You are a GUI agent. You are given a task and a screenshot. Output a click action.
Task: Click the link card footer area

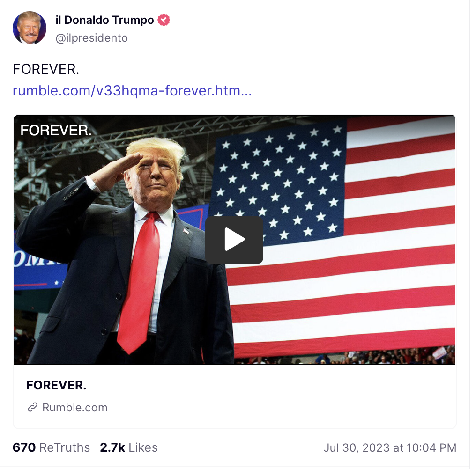tap(234, 396)
